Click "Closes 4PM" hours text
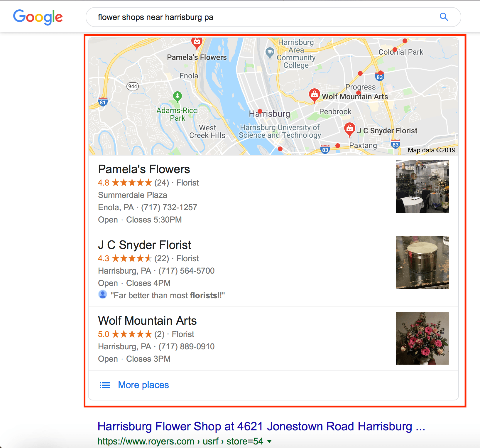 (x=148, y=283)
